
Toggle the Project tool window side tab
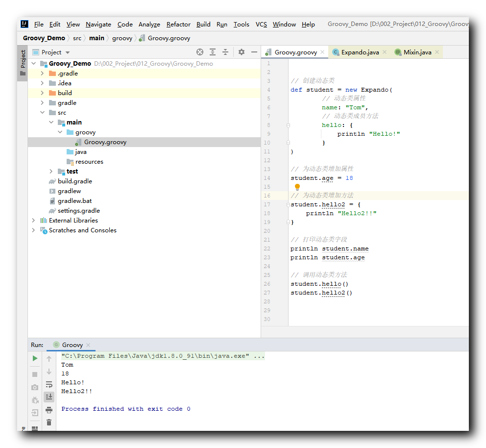[23, 63]
